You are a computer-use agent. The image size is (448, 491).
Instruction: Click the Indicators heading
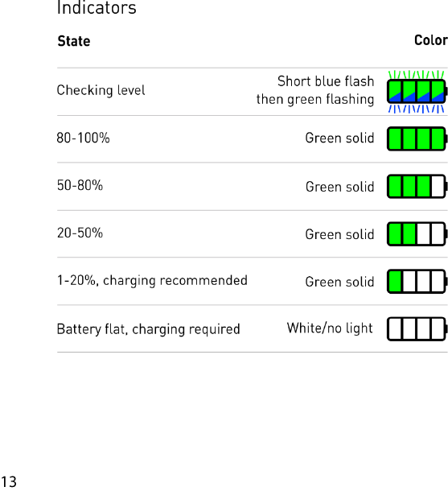click(x=97, y=7)
